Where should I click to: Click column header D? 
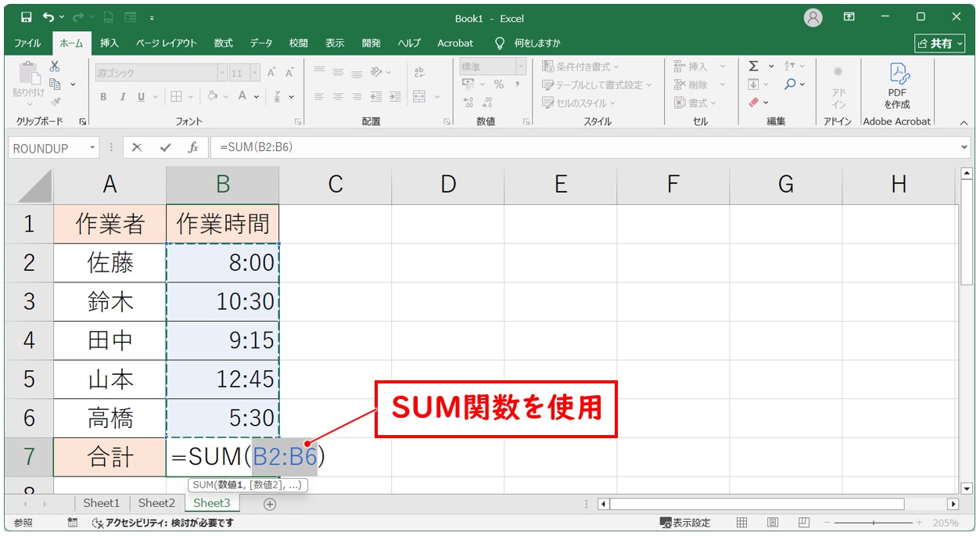(x=448, y=185)
